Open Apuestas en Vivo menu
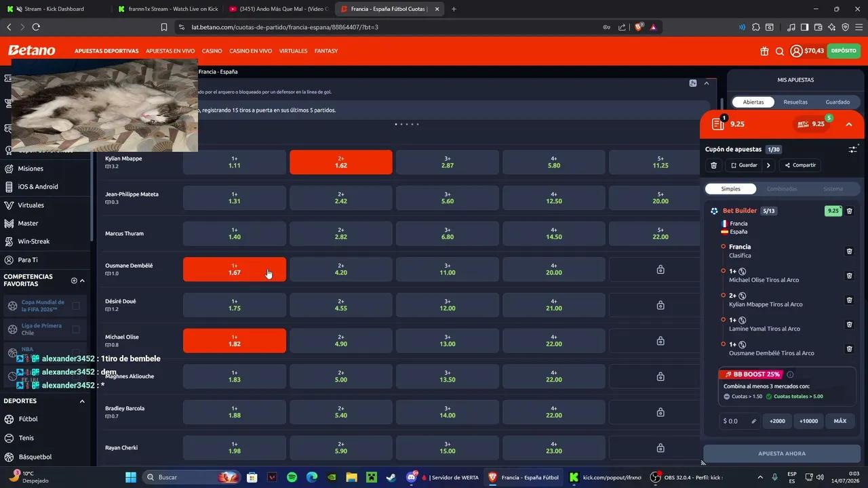Viewport: 868px width, 488px height. (170, 51)
